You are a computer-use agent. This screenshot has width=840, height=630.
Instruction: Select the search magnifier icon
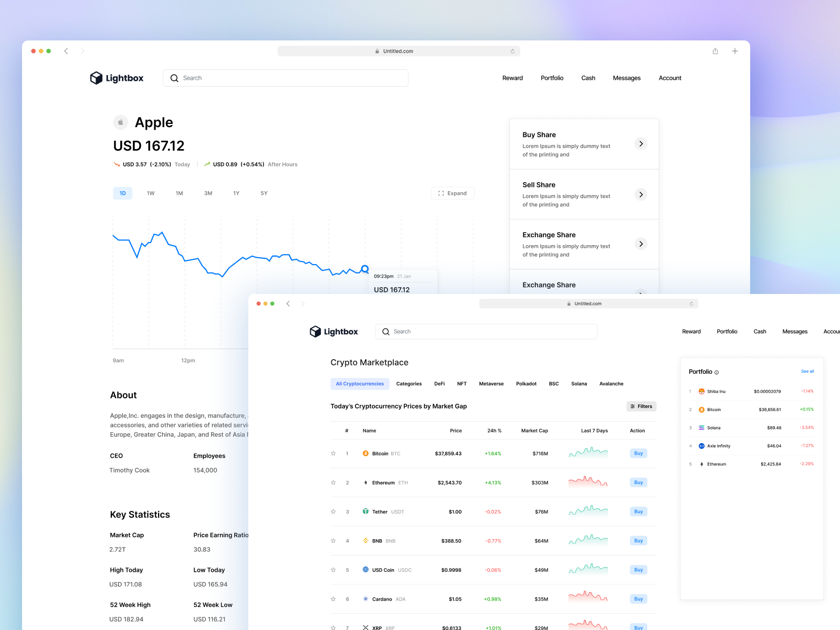click(x=174, y=78)
